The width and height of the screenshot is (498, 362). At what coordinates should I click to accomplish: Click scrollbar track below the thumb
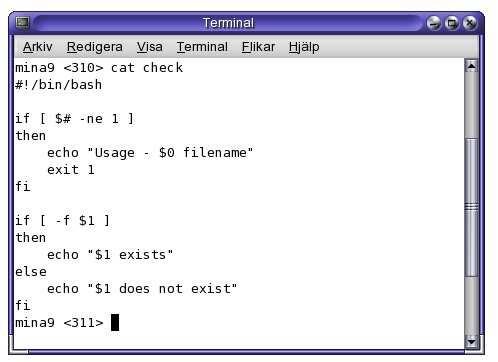point(471,306)
